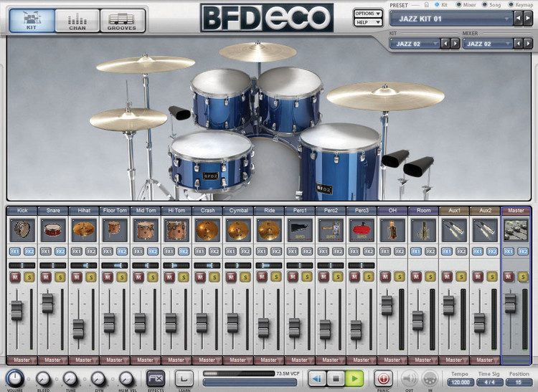
Task: Select the Hihat cymbal slot icon
Action: point(84,230)
